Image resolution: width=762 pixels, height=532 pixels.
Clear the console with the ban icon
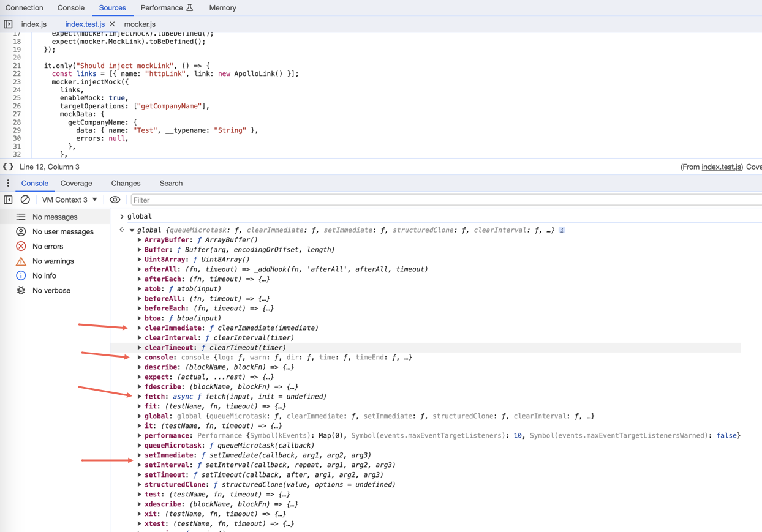coord(25,200)
